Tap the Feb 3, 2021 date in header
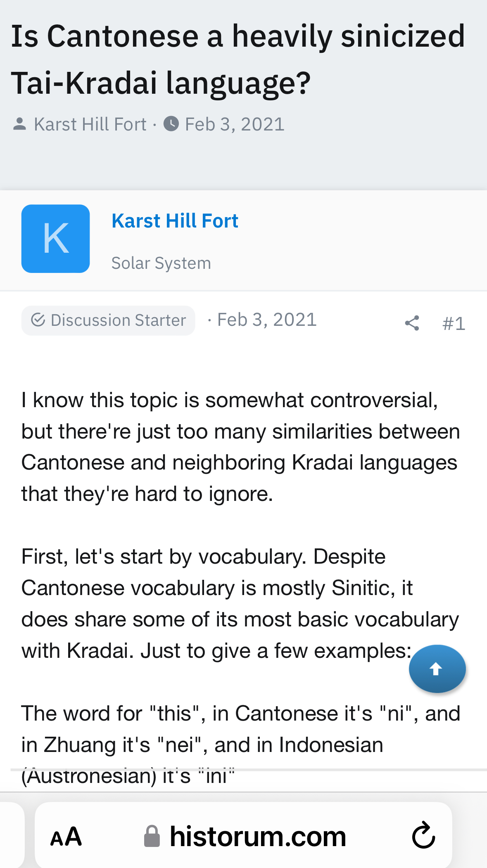This screenshot has height=868, width=487. pyautogui.click(x=235, y=124)
